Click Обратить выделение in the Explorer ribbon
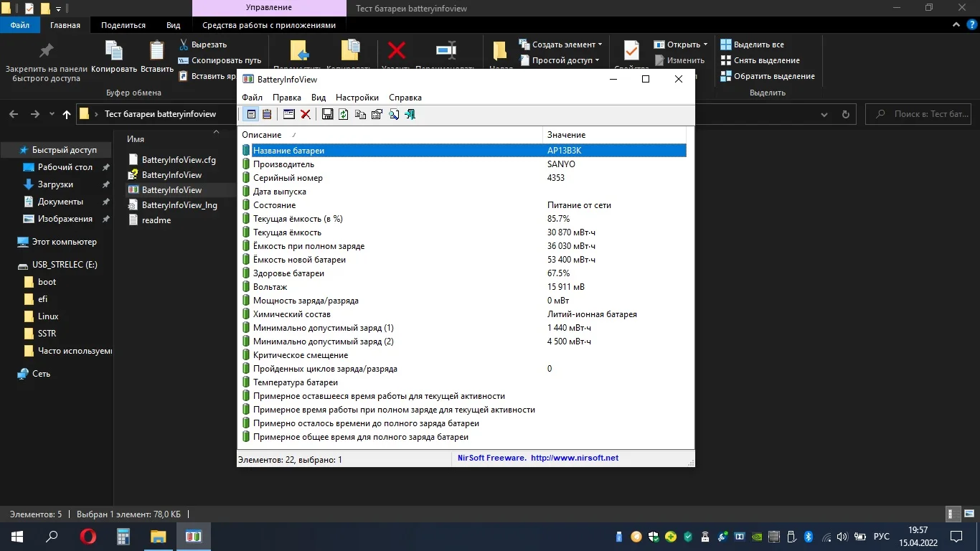This screenshot has height=551, width=980. click(768, 76)
